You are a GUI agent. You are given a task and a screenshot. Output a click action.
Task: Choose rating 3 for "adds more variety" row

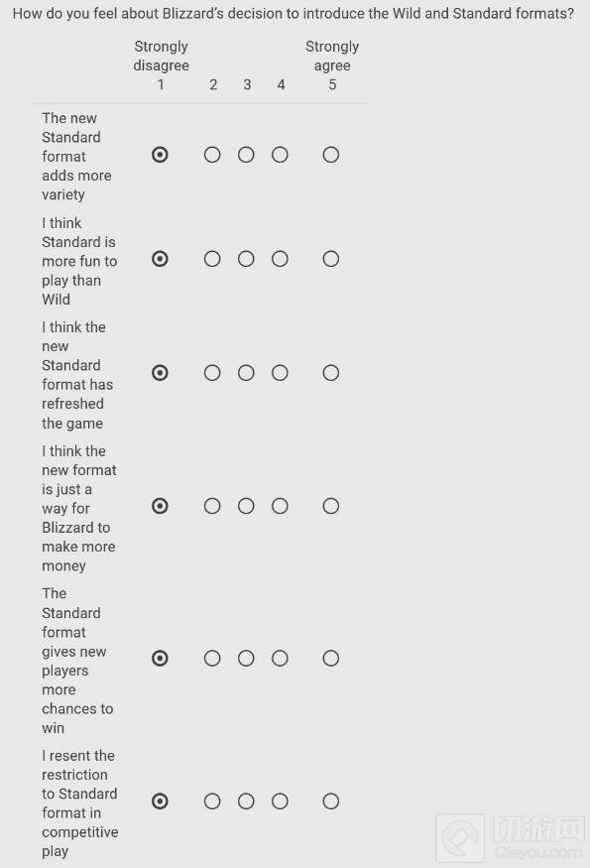pyautogui.click(x=246, y=155)
